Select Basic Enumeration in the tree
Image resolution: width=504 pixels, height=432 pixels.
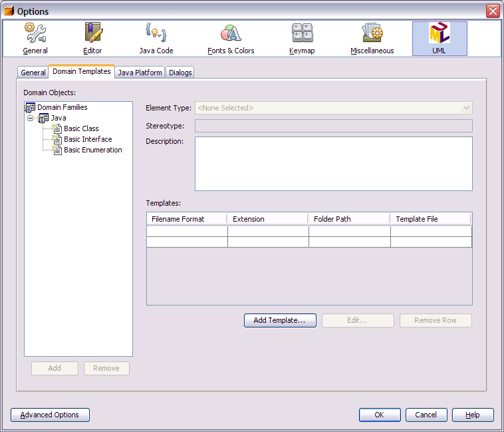tap(93, 150)
